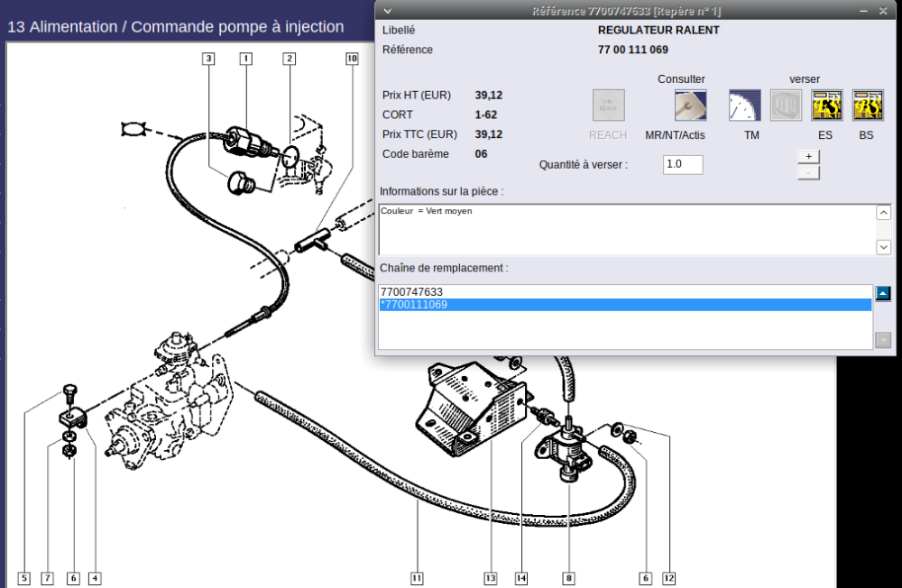This screenshot has width=902, height=588.
Task: Click part marker 1 on the diagram
Action: (x=244, y=59)
